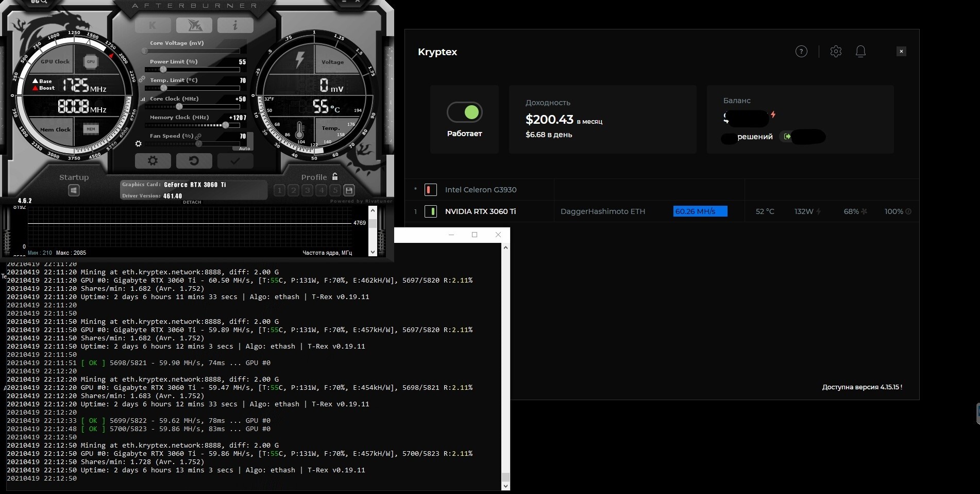Adjust the Core Voltage slider

192,51
